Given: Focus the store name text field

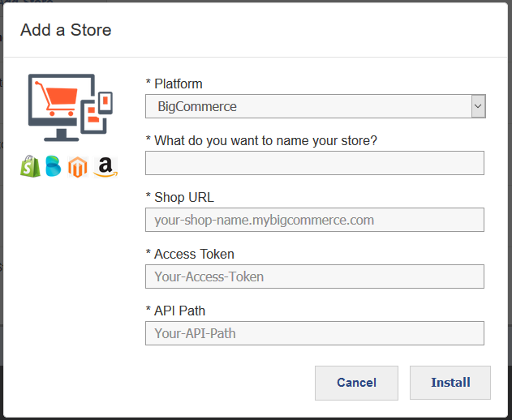Looking at the screenshot, I should [315, 163].
